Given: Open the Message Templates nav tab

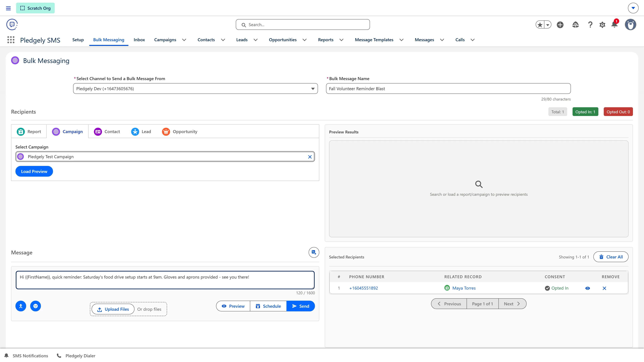Looking at the screenshot, I should click(374, 40).
